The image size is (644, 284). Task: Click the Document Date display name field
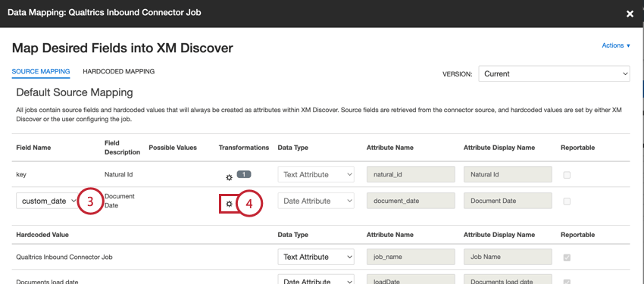[x=508, y=201]
